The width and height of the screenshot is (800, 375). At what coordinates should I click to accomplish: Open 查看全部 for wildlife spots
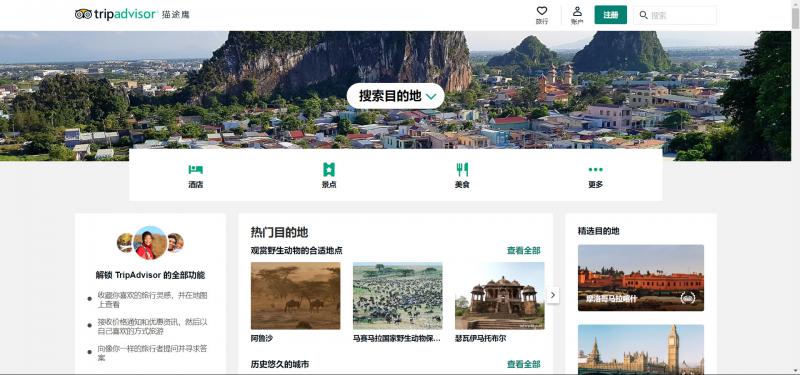[x=523, y=251]
